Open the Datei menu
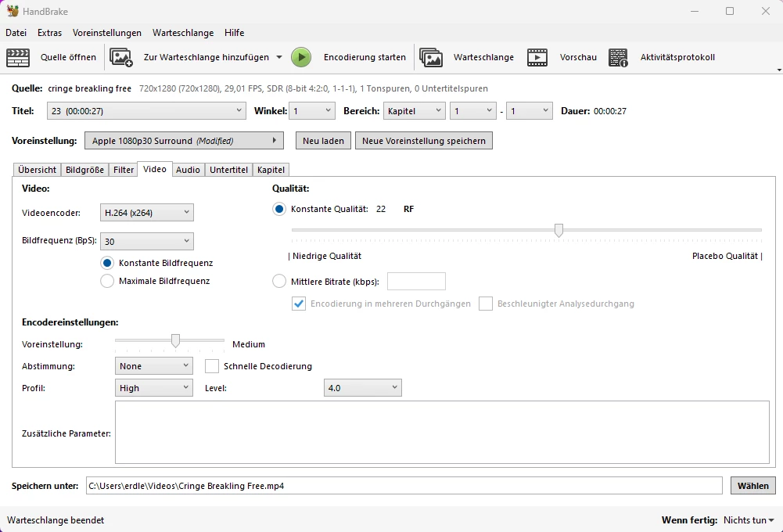Screen dimensions: 783x532 [x=16, y=33]
